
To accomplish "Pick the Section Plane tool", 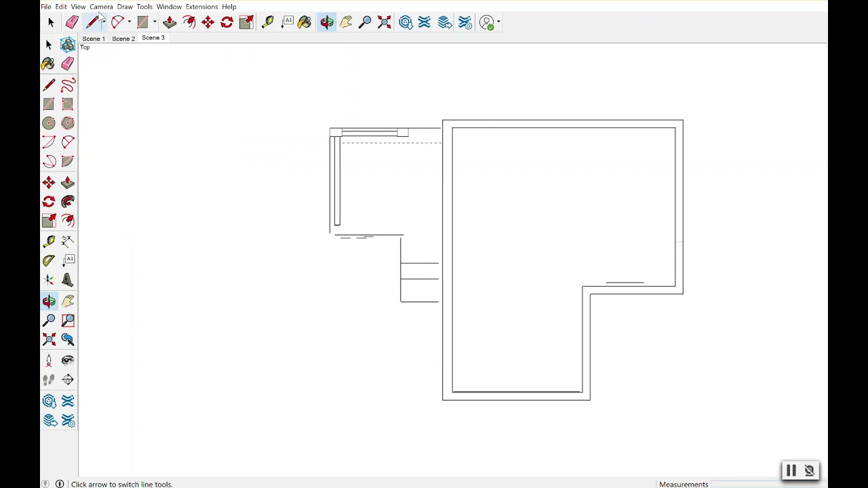I will point(67,380).
